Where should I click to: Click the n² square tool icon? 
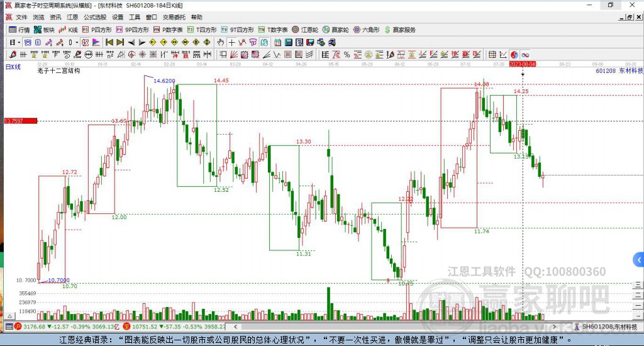click(110, 55)
